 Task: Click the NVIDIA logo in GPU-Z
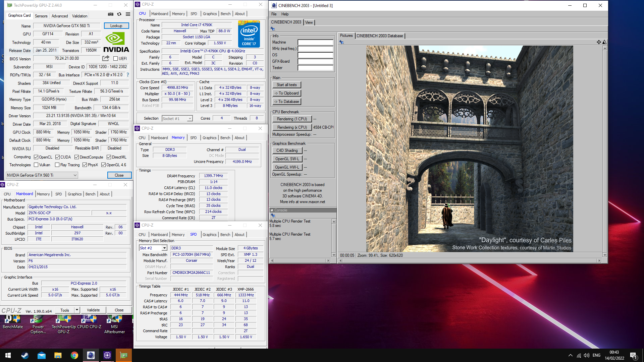coord(116,42)
